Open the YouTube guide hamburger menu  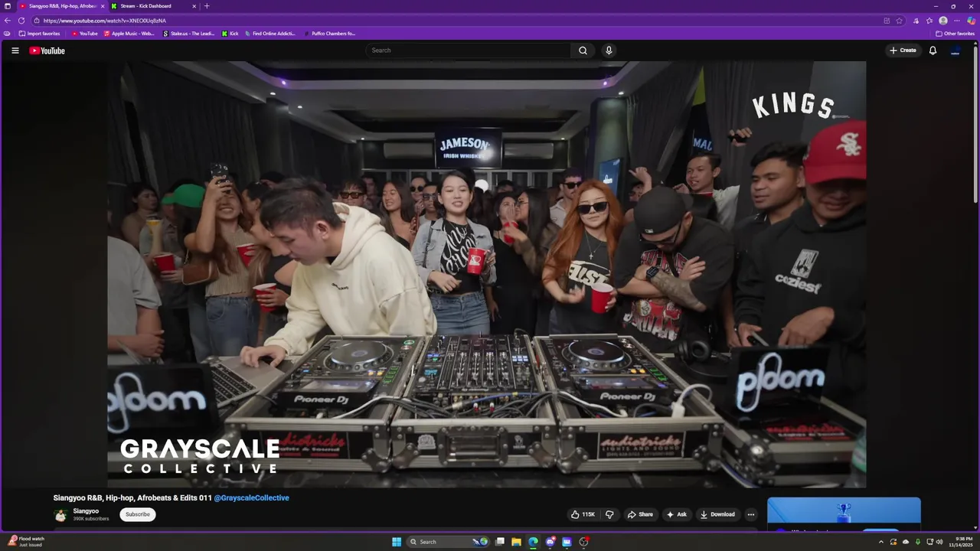[15, 51]
